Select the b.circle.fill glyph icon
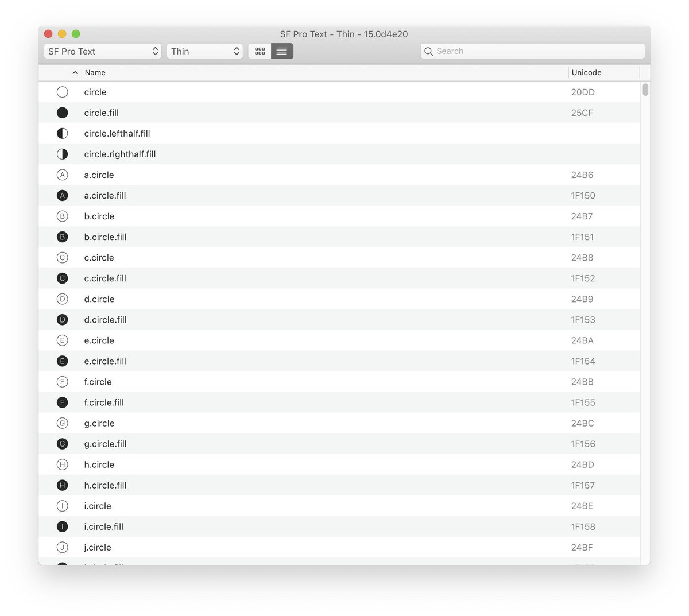The height and width of the screenshot is (616, 689). 63,237
